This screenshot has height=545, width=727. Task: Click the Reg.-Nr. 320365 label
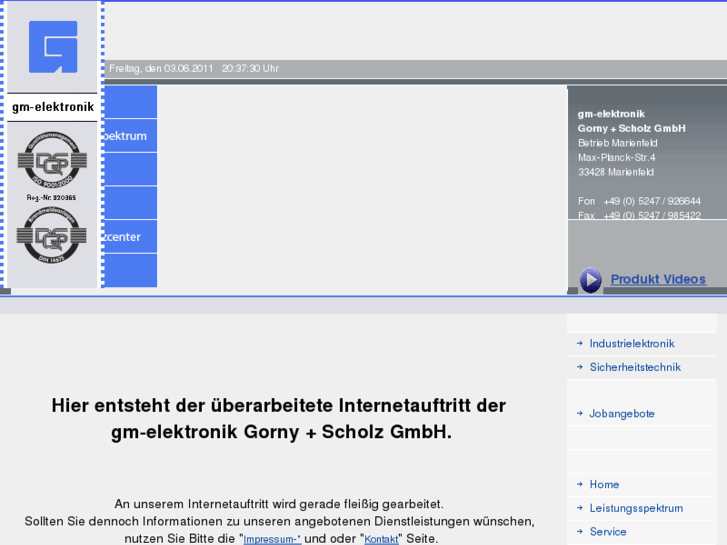tap(51, 198)
